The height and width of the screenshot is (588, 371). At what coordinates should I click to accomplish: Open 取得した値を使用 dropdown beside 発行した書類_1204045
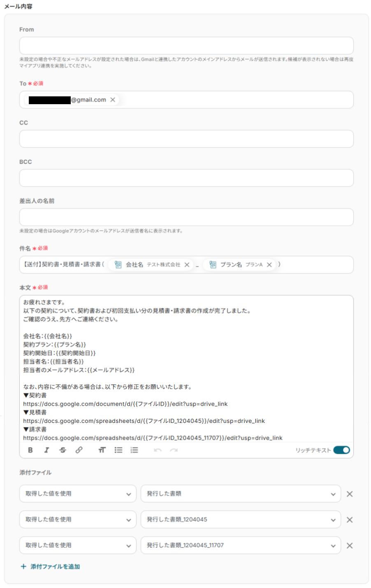[x=78, y=520]
